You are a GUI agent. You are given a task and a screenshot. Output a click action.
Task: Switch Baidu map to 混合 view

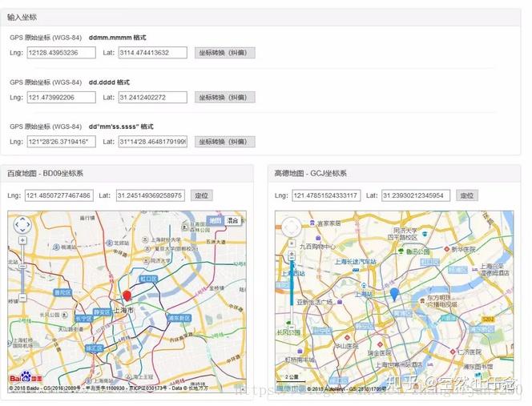232,220
